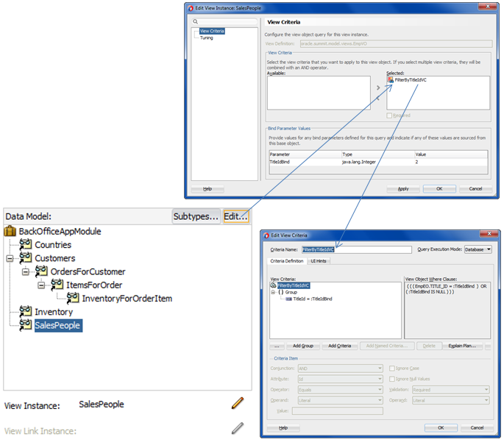Screen dimensions: 504x442
Task: Toggle the Ignore Case checkbox
Action: tap(392, 368)
